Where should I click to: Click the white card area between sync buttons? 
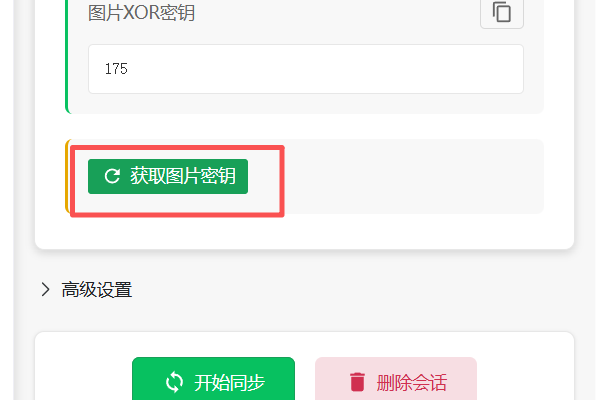click(x=305, y=379)
